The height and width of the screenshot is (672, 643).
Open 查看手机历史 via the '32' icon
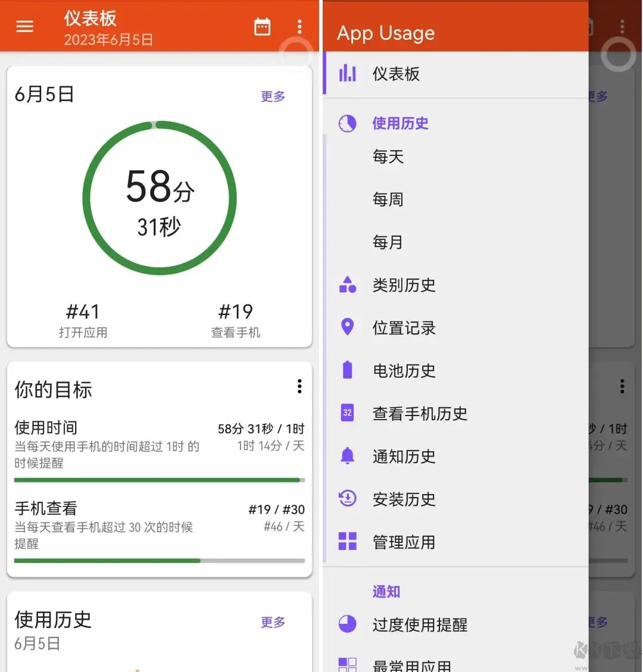pyautogui.click(x=348, y=413)
